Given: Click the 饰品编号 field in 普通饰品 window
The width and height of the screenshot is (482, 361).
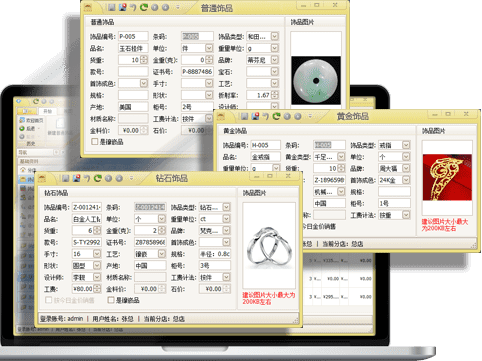Looking at the screenshot, I should (133, 36).
